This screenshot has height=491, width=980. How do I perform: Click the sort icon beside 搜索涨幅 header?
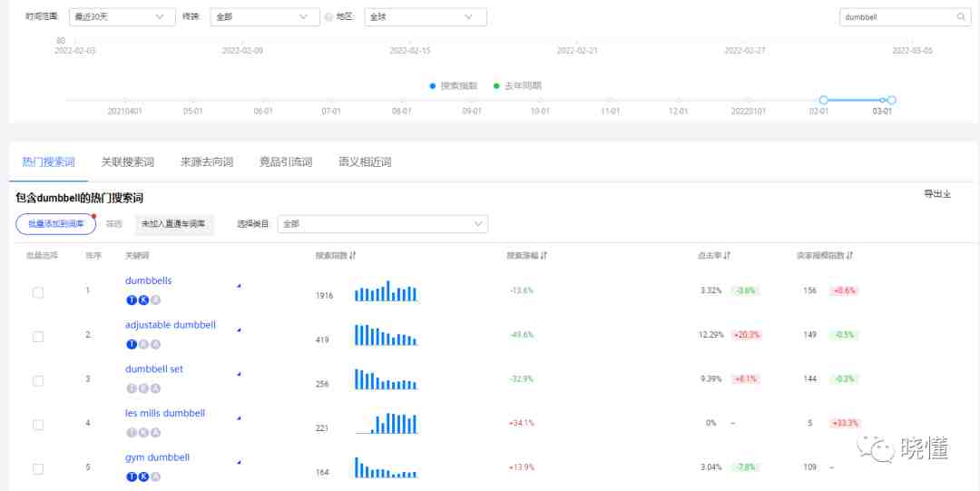click(x=544, y=255)
